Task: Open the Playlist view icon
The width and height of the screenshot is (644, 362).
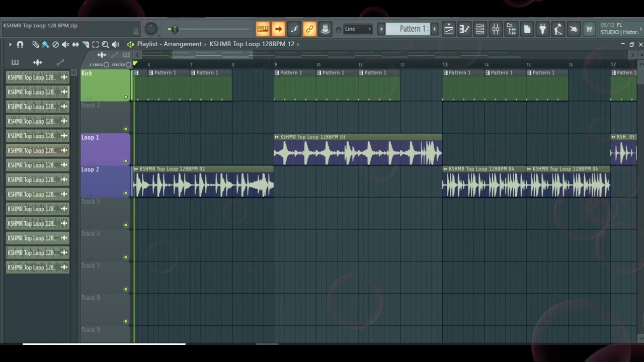Action: pyautogui.click(x=449, y=29)
